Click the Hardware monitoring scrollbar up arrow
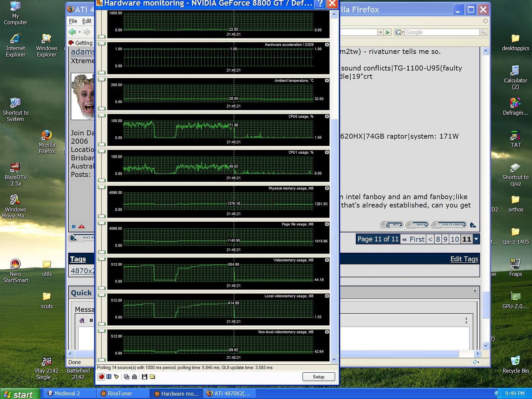The height and width of the screenshot is (399, 532). click(334, 14)
